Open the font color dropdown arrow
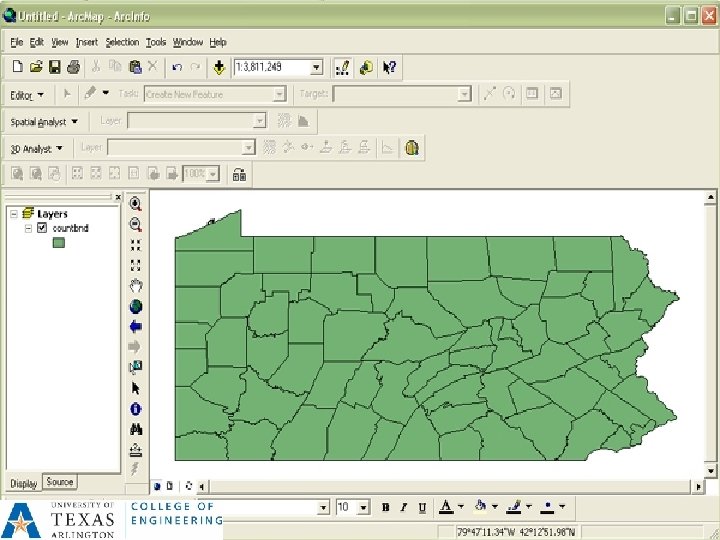720x540 pixels. pyautogui.click(x=461, y=506)
